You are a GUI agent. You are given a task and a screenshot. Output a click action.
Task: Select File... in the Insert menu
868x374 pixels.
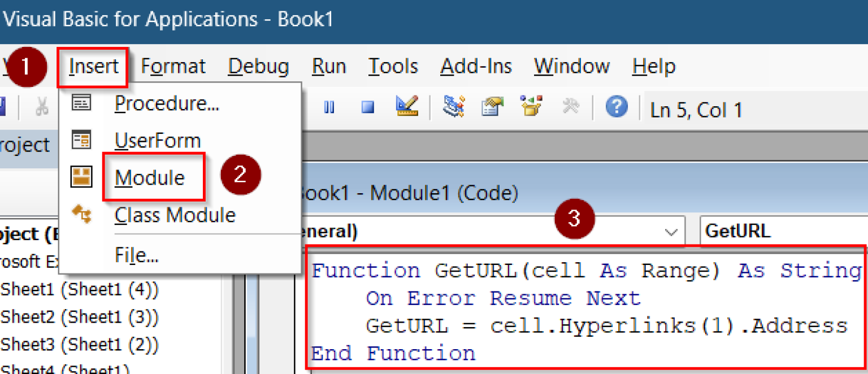pos(136,256)
